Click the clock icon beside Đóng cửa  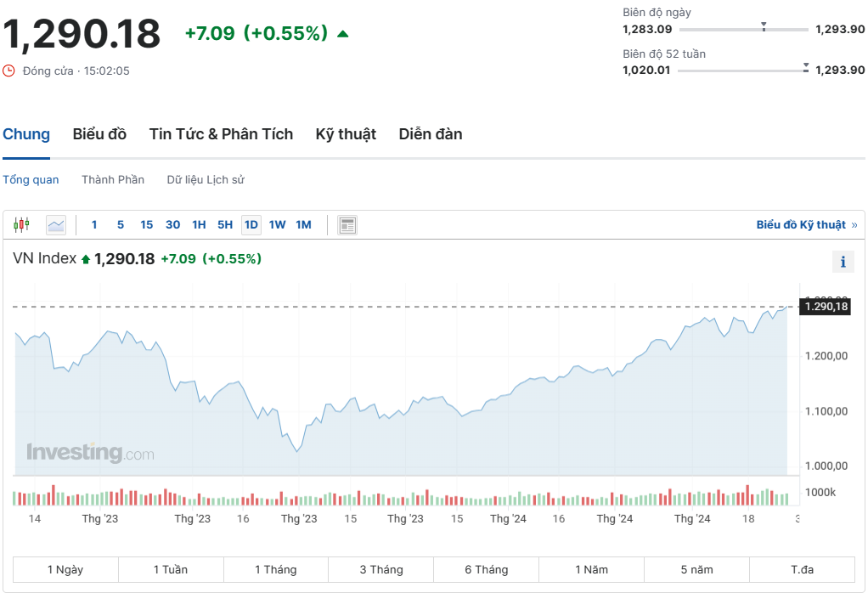click(x=9, y=71)
